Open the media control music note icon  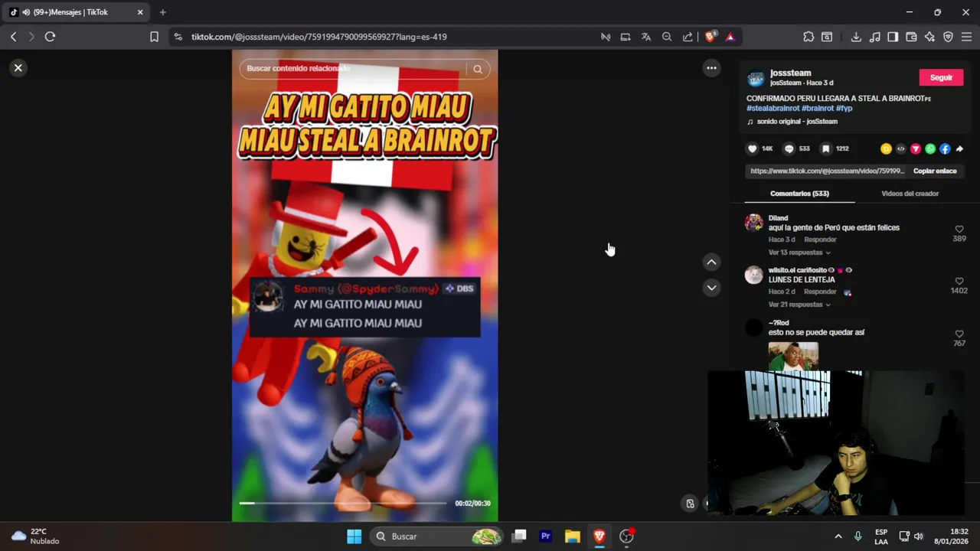pyautogui.click(x=875, y=37)
